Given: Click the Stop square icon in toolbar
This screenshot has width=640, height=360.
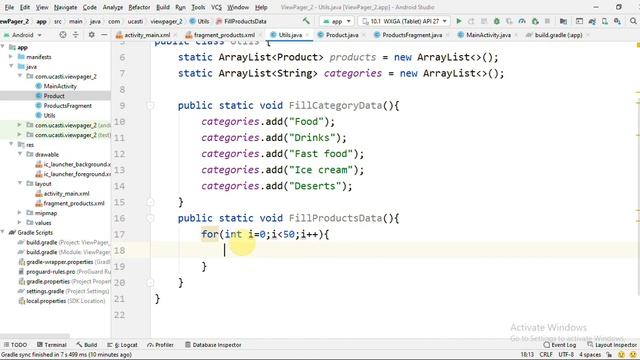Looking at the screenshot, I should tap(547, 21).
